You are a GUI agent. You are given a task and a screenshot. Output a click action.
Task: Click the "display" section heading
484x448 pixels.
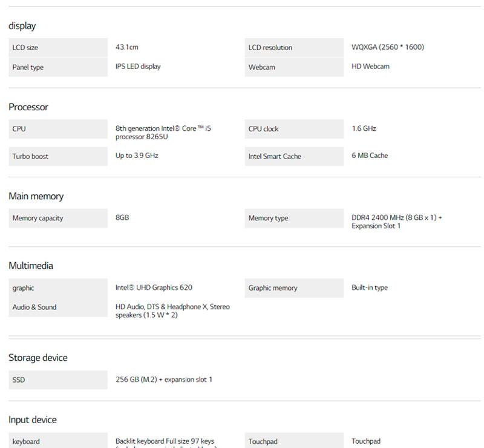(22, 26)
